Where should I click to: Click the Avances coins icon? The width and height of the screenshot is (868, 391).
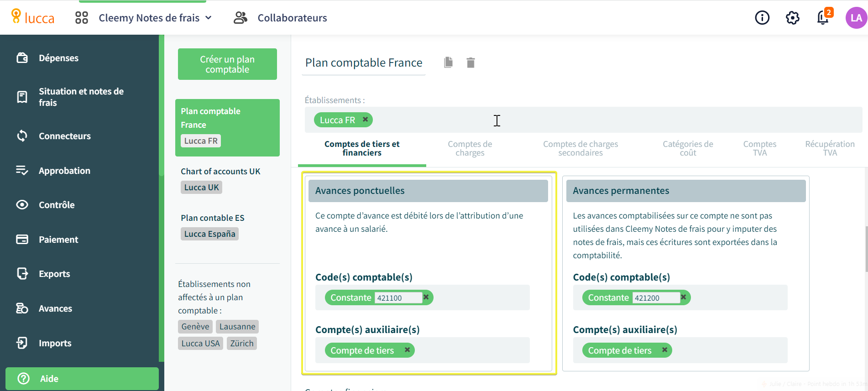click(22, 308)
